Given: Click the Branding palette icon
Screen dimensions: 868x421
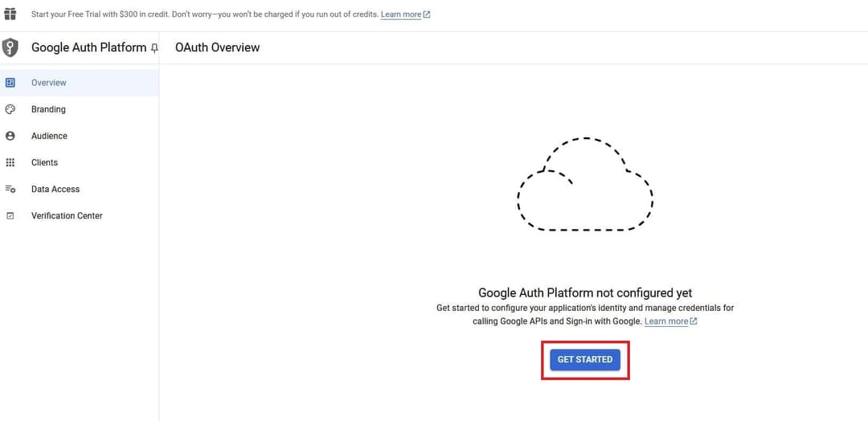Looking at the screenshot, I should pyautogui.click(x=10, y=109).
